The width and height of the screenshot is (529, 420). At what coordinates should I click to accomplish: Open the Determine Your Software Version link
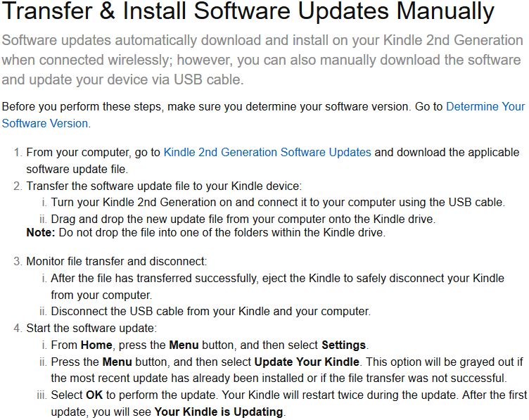485,107
